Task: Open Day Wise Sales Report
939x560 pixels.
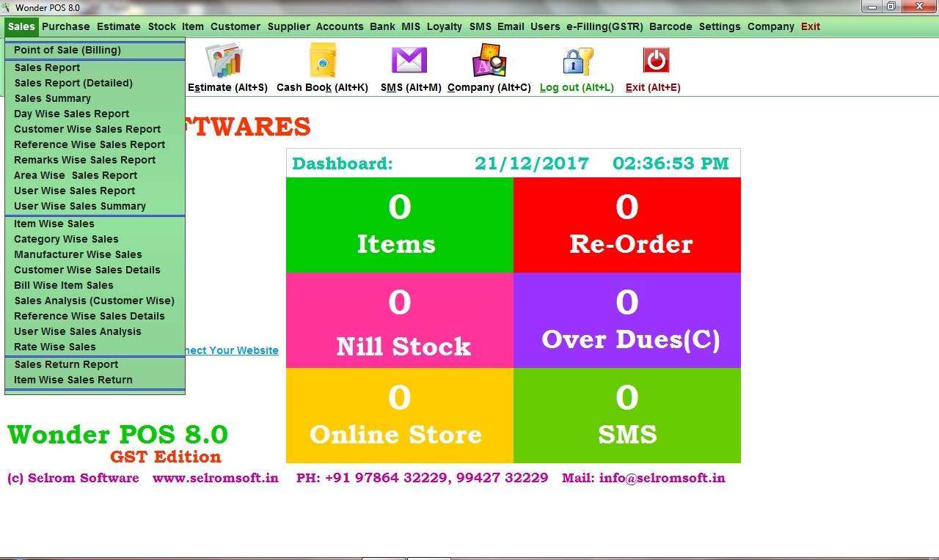Action: [95, 114]
